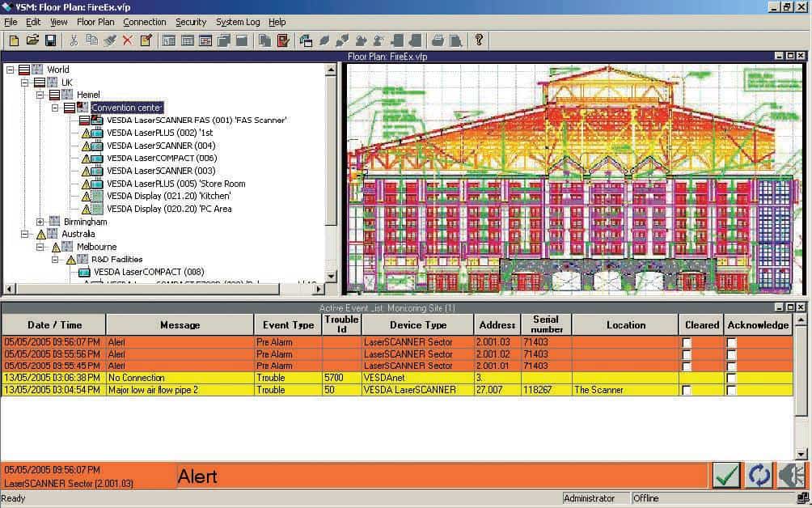Click the alarm icon beside VESDA LaserSCANNER FAS (001)
The width and height of the screenshot is (812, 508).
click(84, 121)
